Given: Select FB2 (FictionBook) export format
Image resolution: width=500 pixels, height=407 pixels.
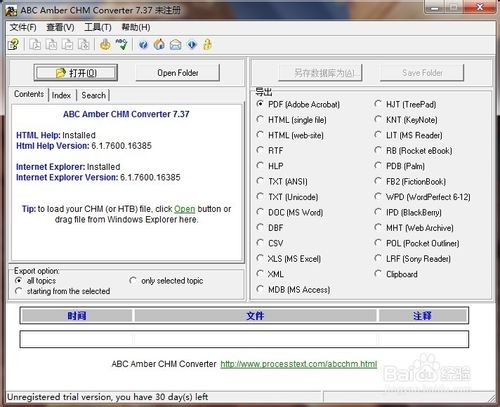Looking at the screenshot, I should 410,181.
